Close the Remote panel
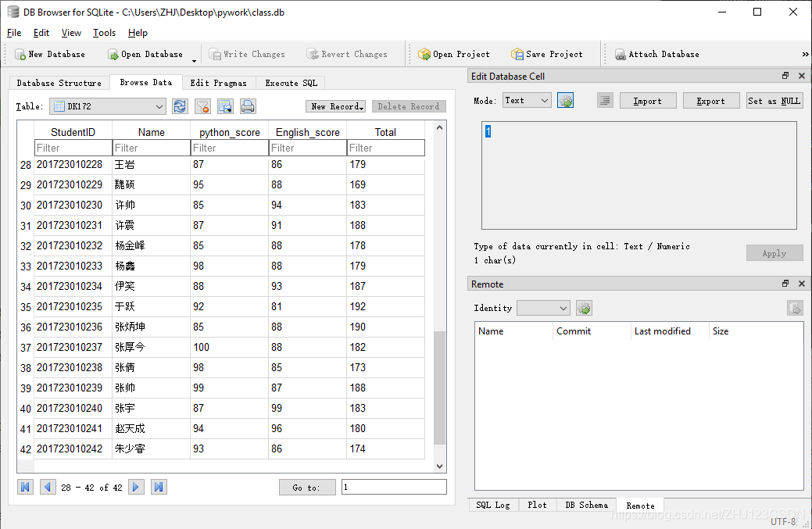Screen dimensions: 812x529 pyautogui.click(x=802, y=284)
